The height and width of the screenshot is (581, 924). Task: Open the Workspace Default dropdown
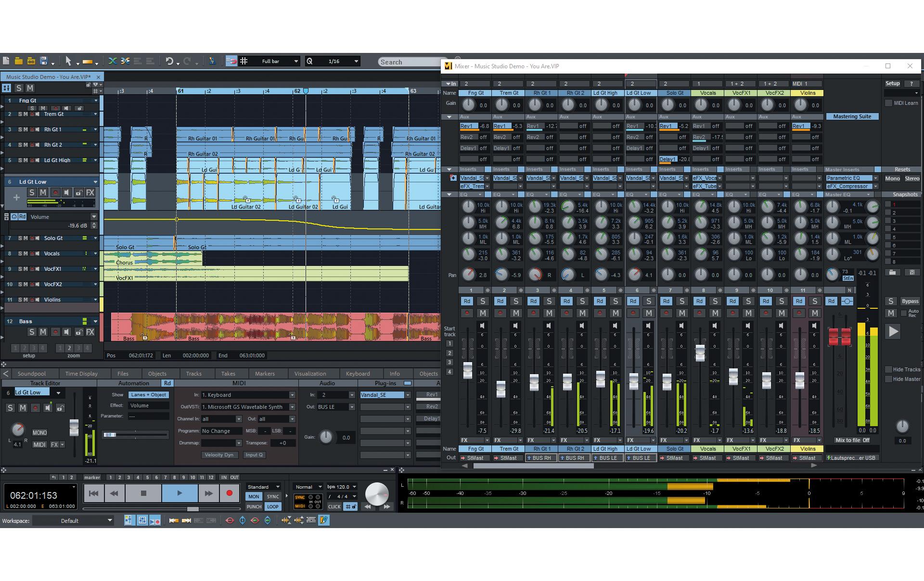[x=73, y=520]
